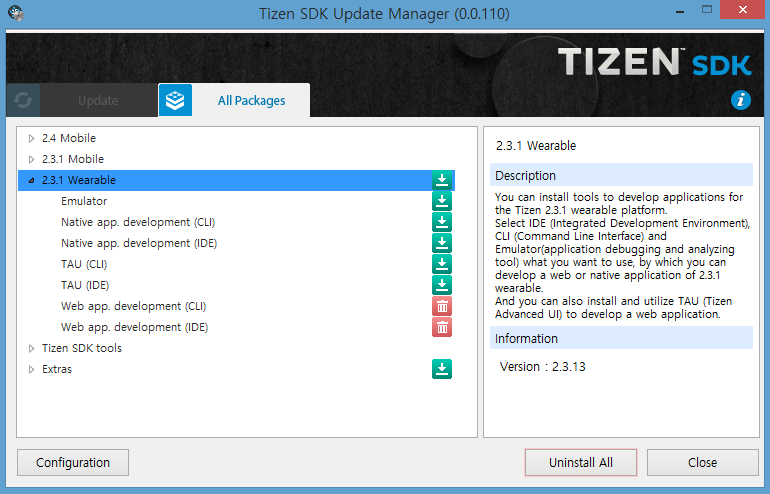Collapse the 2.3.1 Wearable node
Viewport: 770px width, 494px height.
[x=31, y=180]
